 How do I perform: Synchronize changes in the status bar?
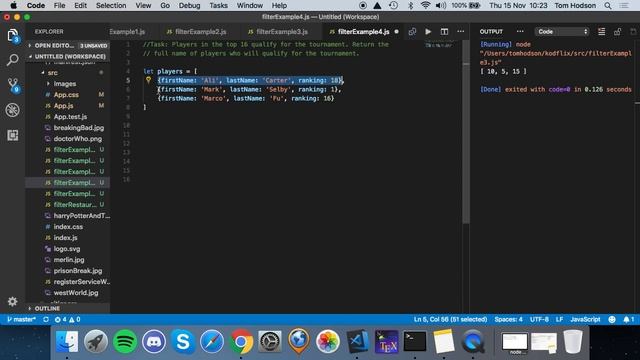46,320
